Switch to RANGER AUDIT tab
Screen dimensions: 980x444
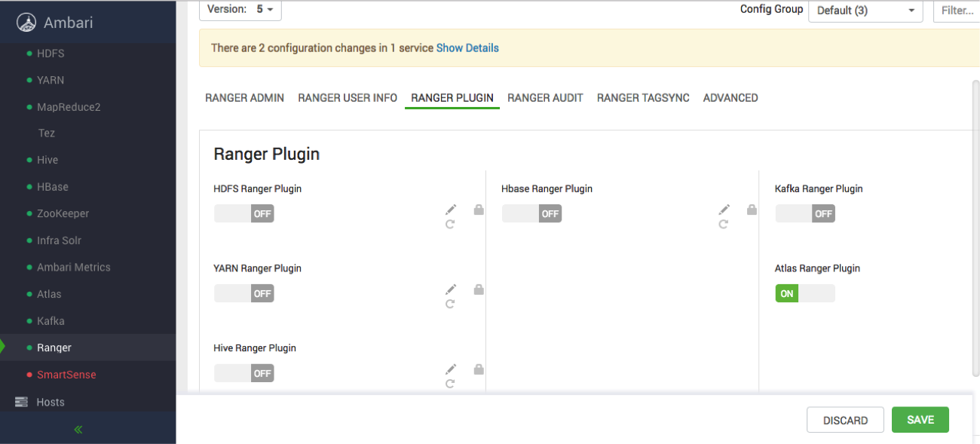pos(545,98)
